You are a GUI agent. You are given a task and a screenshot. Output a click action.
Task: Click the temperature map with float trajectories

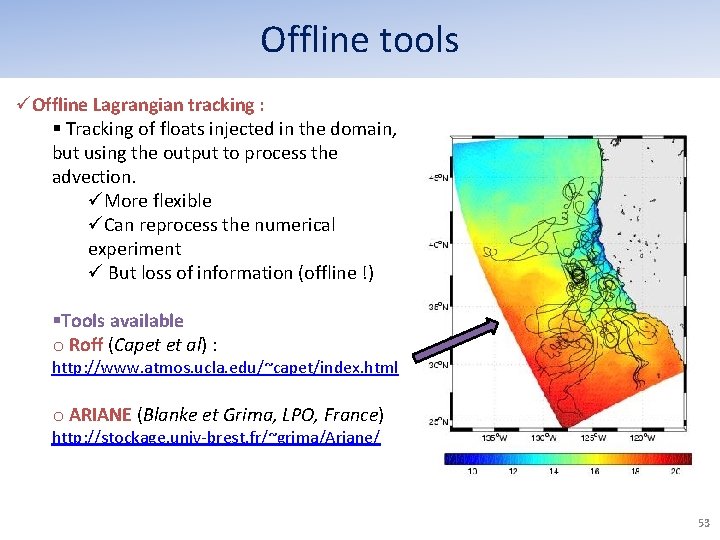click(568, 283)
